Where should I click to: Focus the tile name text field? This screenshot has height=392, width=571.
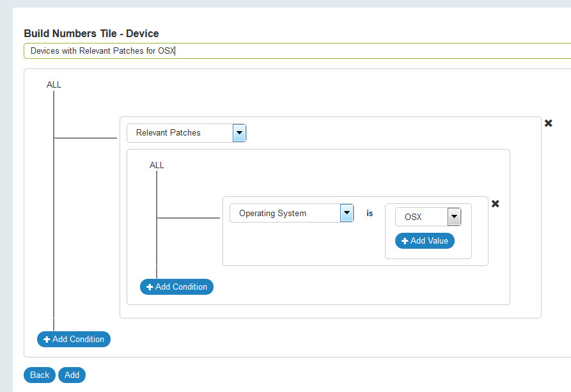click(x=294, y=51)
